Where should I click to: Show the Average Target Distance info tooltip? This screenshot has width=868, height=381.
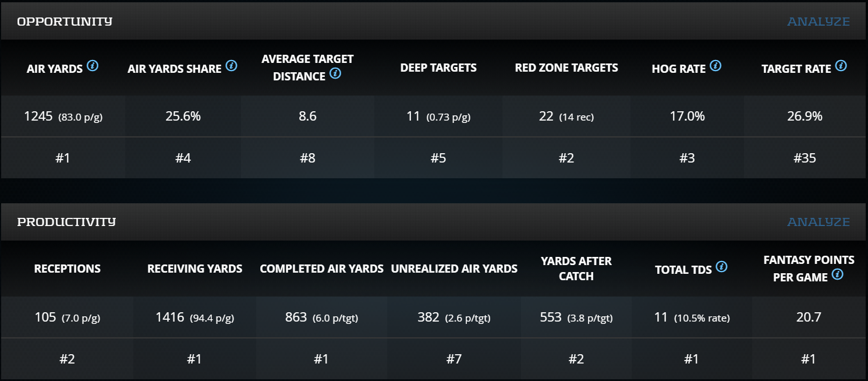pos(335,74)
